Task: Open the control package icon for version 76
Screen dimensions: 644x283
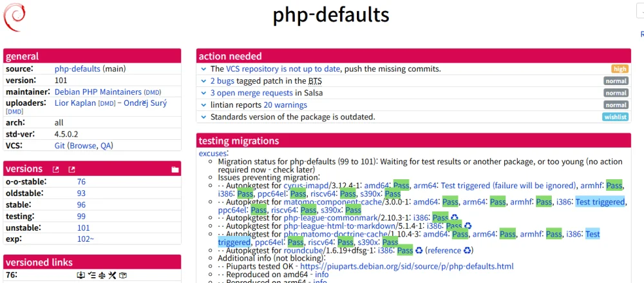Action: [123, 275]
